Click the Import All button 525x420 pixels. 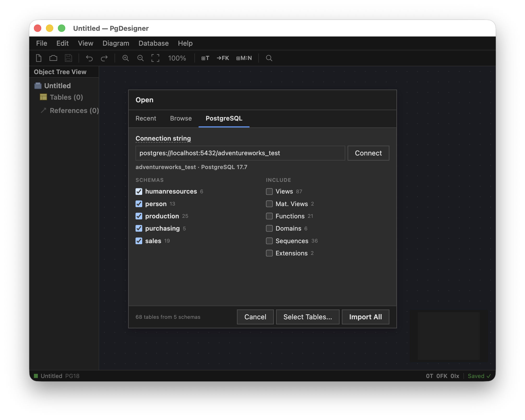coord(365,317)
